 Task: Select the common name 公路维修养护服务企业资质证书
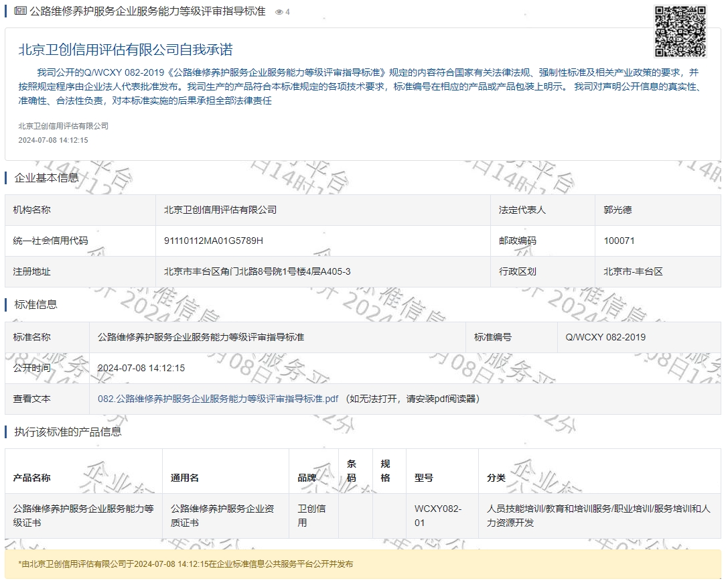tap(222, 516)
